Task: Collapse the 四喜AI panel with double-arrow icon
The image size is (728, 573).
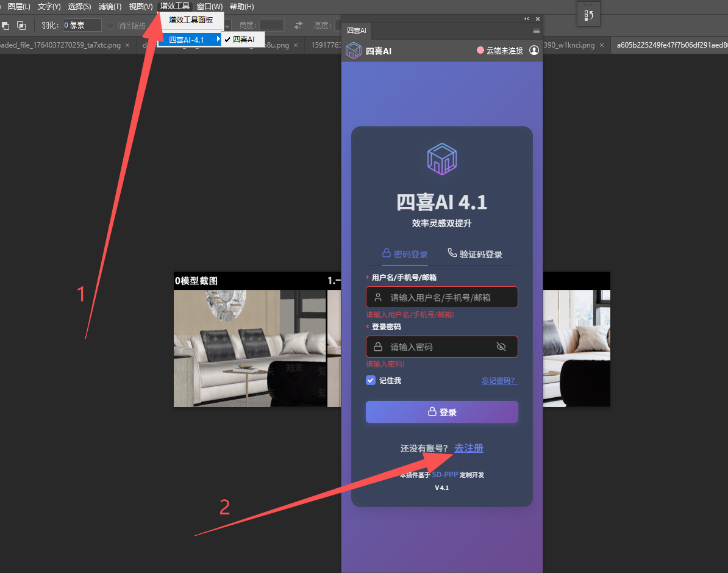Action: pyautogui.click(x=527, y=19)
